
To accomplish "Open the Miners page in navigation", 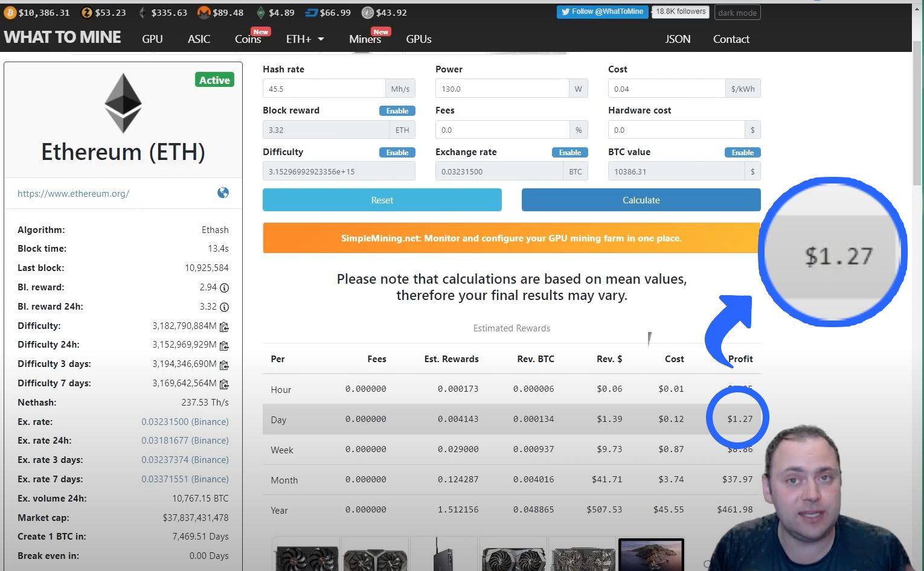I will [x=365, y=39].
